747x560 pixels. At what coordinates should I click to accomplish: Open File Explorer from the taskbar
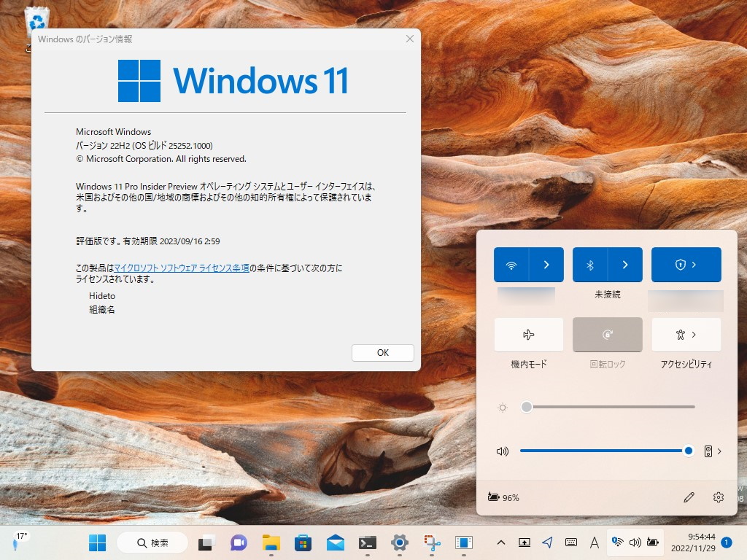click(271, 543)
